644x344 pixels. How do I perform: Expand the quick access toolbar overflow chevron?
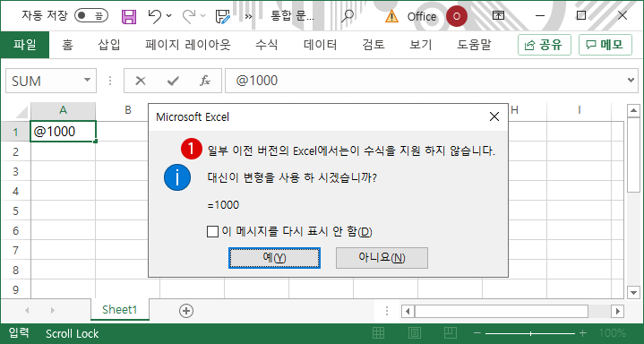[248, 16]
